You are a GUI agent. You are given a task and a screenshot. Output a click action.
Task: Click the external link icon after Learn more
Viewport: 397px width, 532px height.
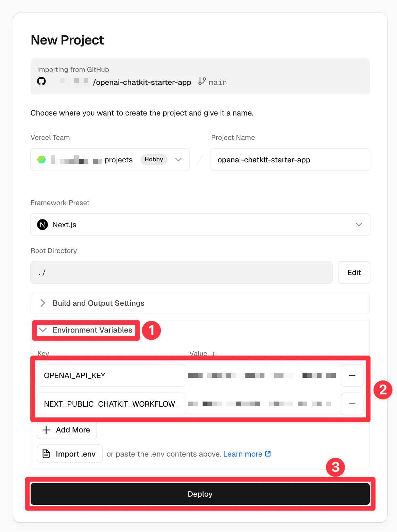tap(268, 454)
